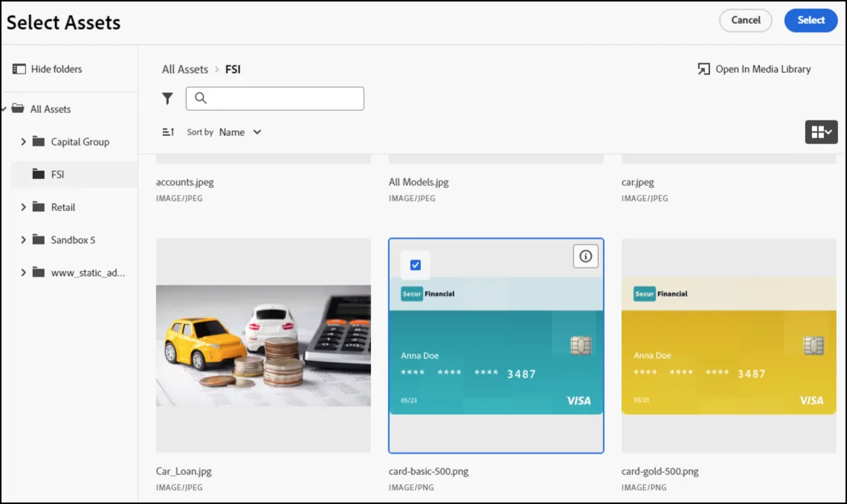Expand the Capital Group folder

click(23, 141)
